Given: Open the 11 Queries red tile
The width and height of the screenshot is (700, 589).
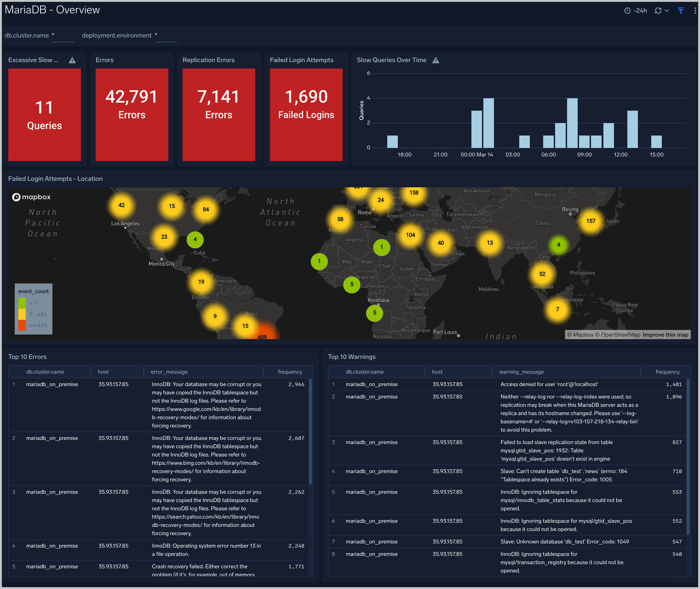Looking at the screenshot, I should pos(45,115).
